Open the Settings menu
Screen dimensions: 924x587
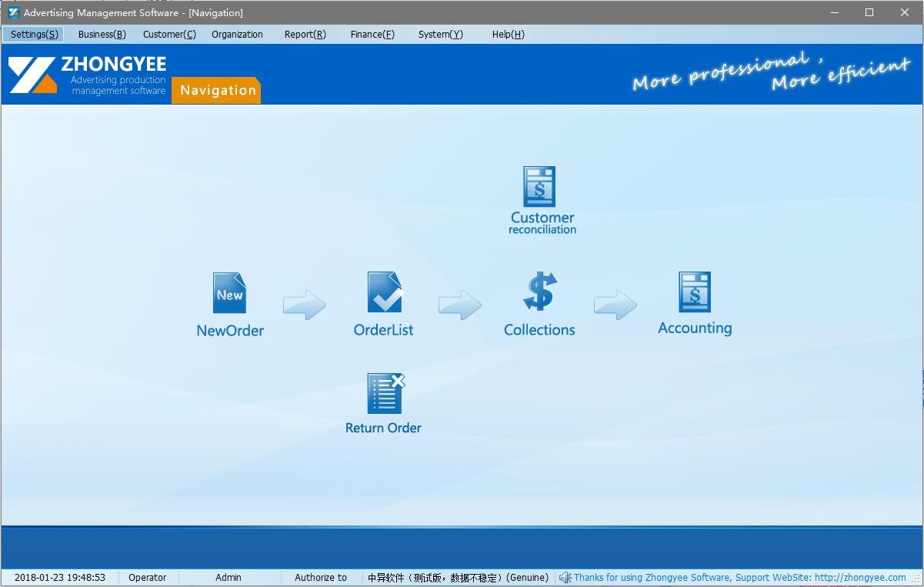click(x=32, y=34)
